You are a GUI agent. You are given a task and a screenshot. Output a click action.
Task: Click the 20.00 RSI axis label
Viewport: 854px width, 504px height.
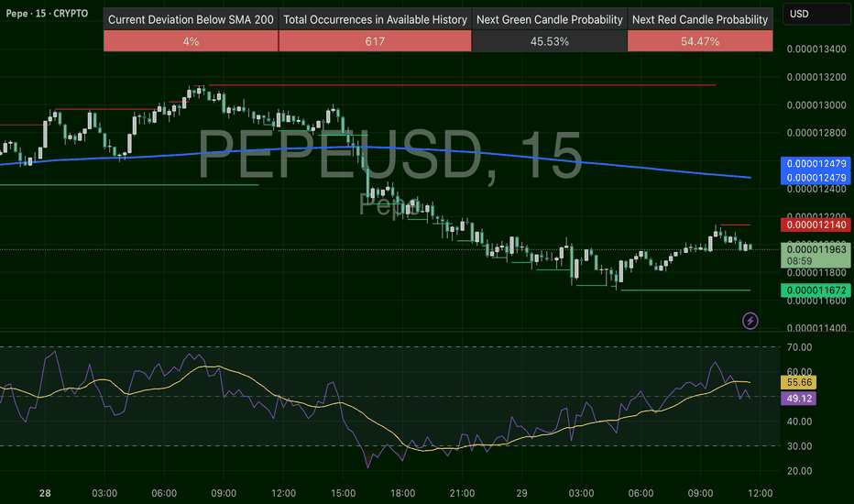pos(799,471)
